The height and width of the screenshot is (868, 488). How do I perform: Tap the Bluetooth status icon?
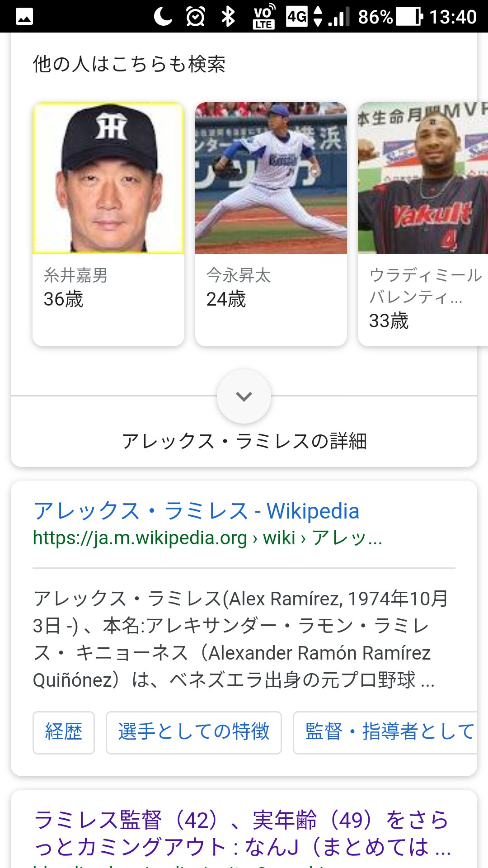point(228,17)
